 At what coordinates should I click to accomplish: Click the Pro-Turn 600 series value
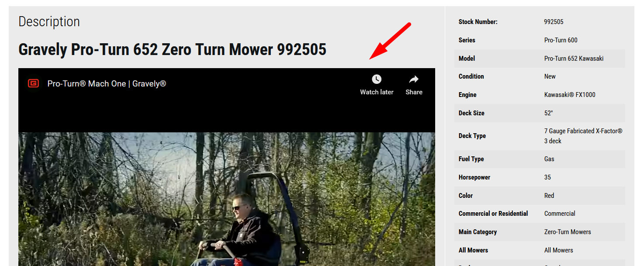[561, 40]
